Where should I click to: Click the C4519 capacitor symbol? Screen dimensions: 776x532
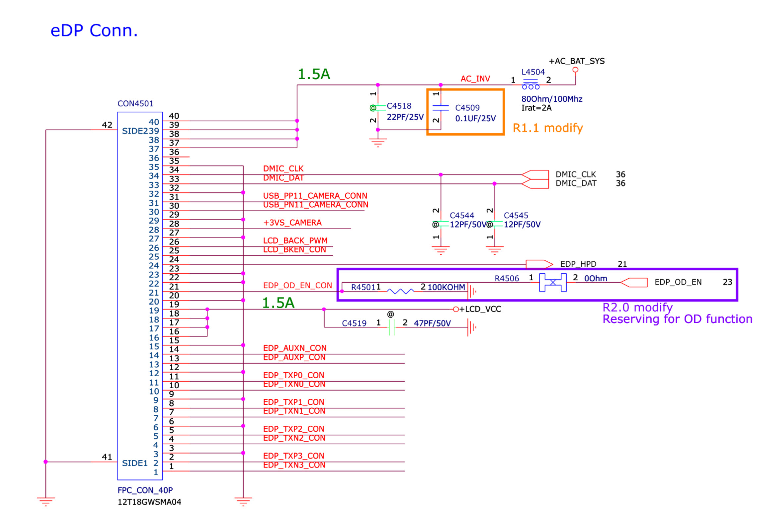(392, 327)
